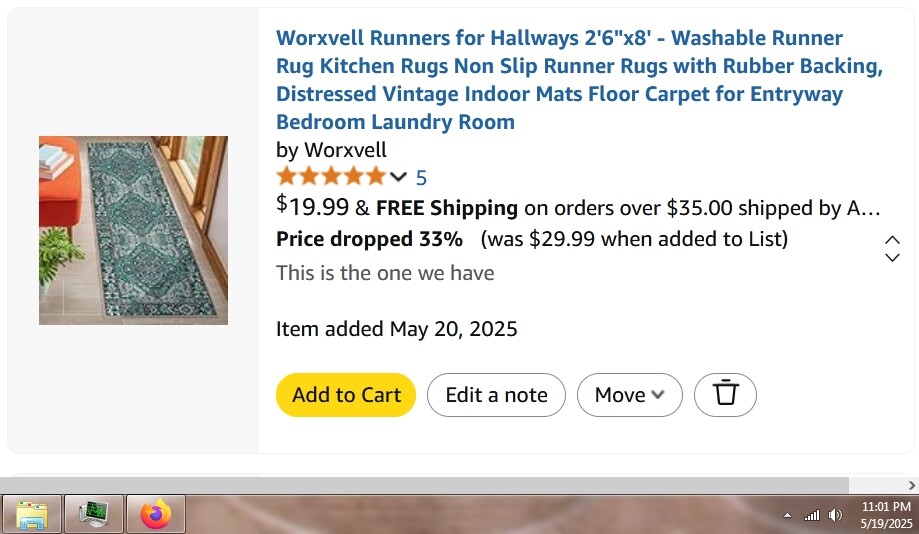Screen dimensions: 919x534
Task: Open the Worxvell Runners product title link
Action: click(x=579, y=80)
